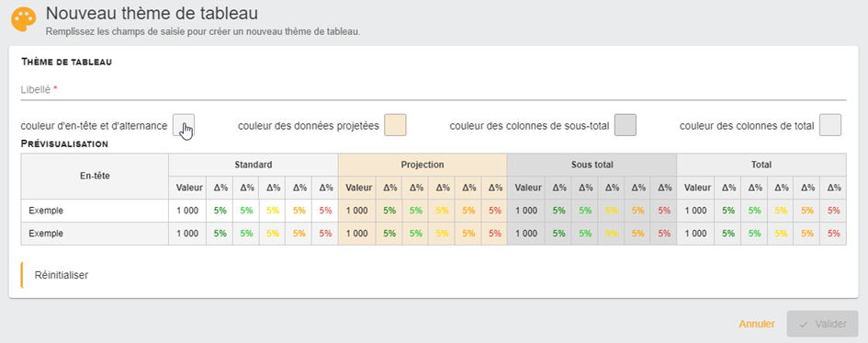
Task: Click Valeur subheader under Total
Action: [695, 188]
